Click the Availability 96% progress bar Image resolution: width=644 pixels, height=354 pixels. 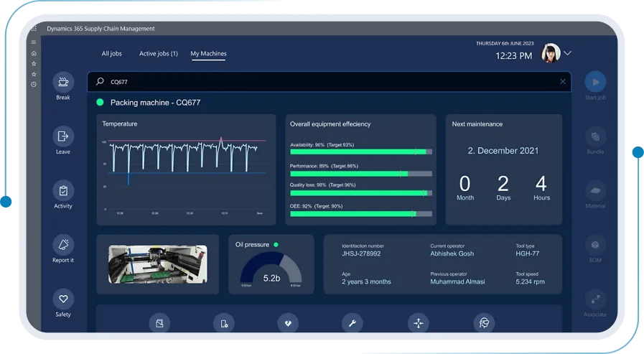[361, 152]
